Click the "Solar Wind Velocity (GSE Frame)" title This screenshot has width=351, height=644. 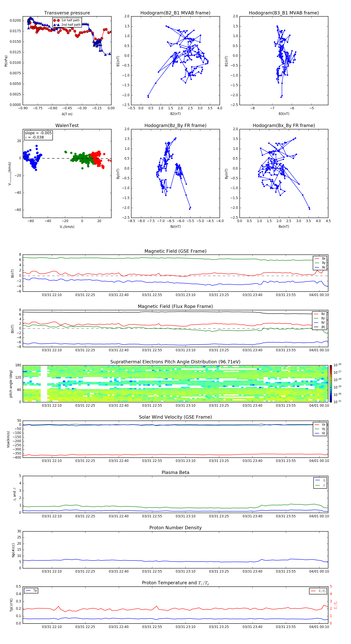coord(175,417)
